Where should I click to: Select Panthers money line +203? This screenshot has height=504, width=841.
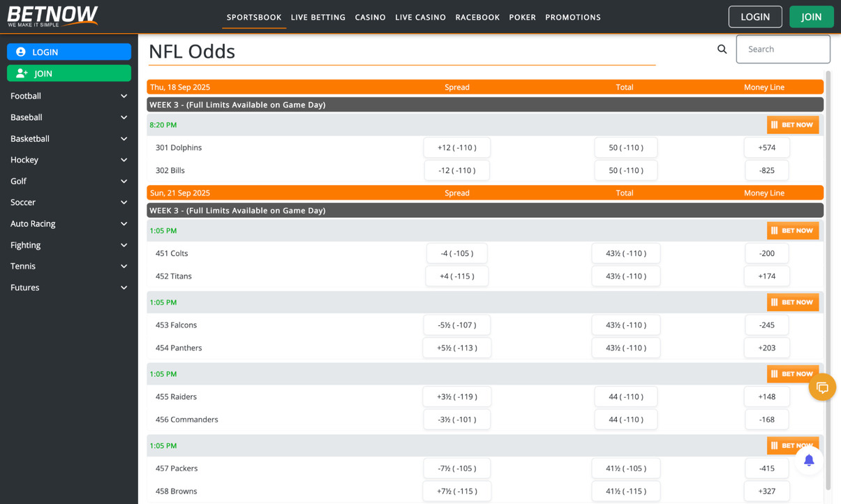click(x=767, y=348)
